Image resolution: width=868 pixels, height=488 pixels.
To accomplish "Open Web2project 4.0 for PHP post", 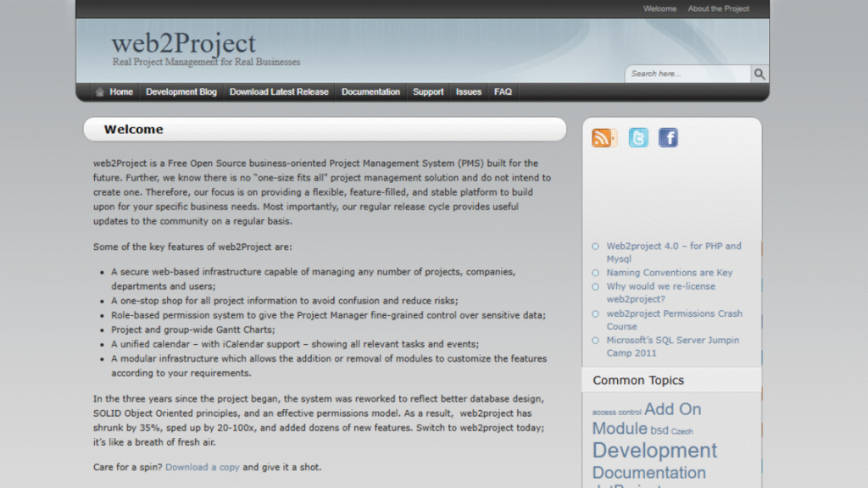I will 673,247.
